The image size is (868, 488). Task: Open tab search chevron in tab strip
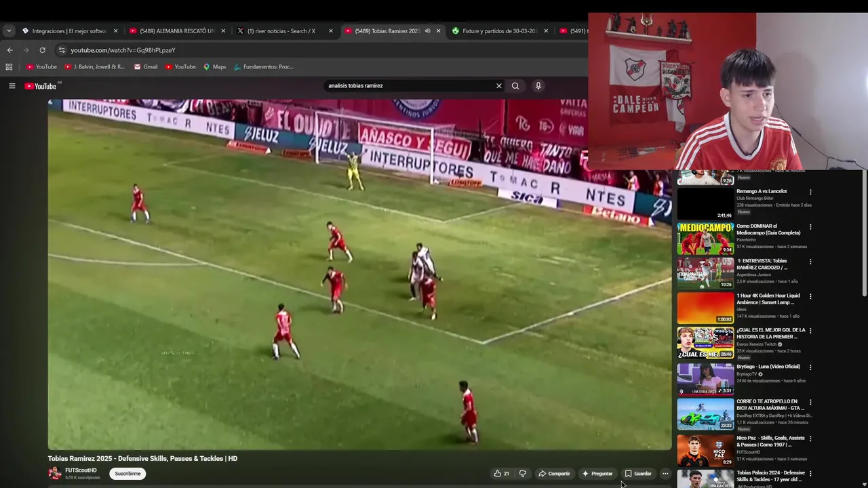(x=9, y=30)
